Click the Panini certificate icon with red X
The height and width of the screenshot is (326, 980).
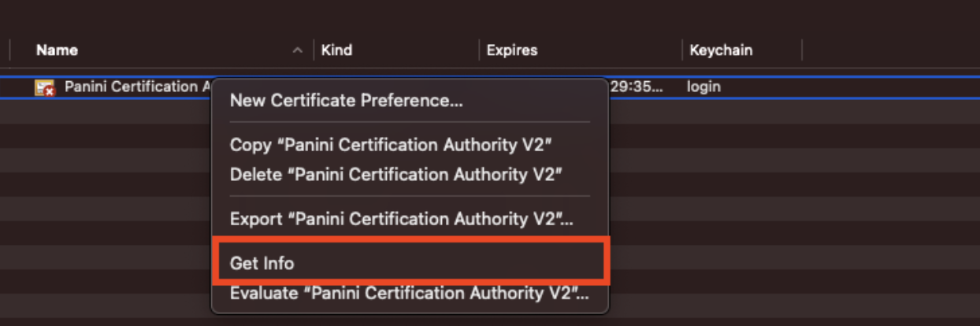[44, 87]
